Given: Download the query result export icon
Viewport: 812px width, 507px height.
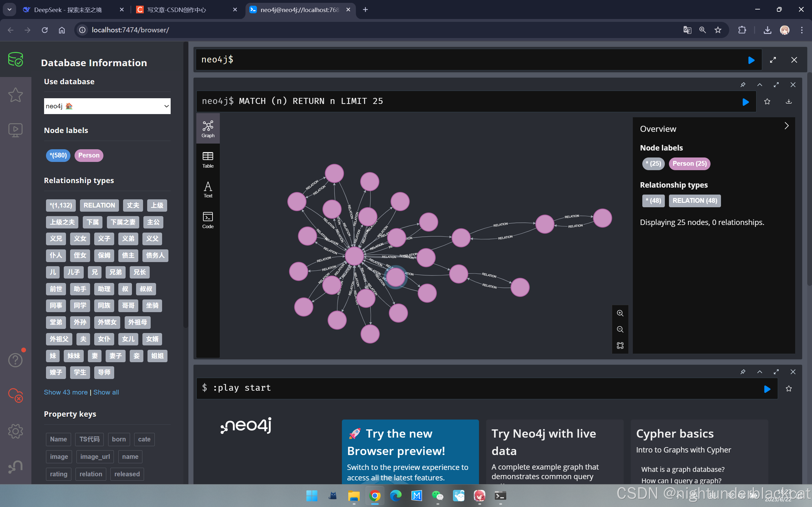Looking at the screenshot, I should (789, 102).
